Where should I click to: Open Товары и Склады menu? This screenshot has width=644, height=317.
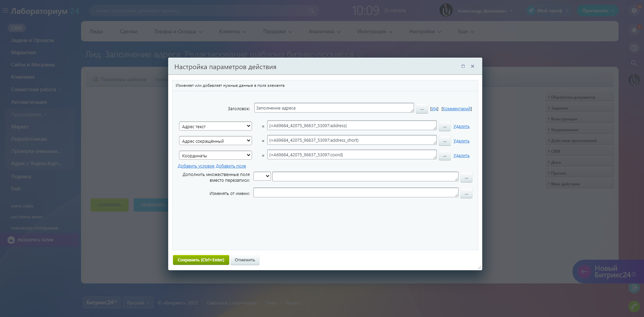(x=178, y=32)
